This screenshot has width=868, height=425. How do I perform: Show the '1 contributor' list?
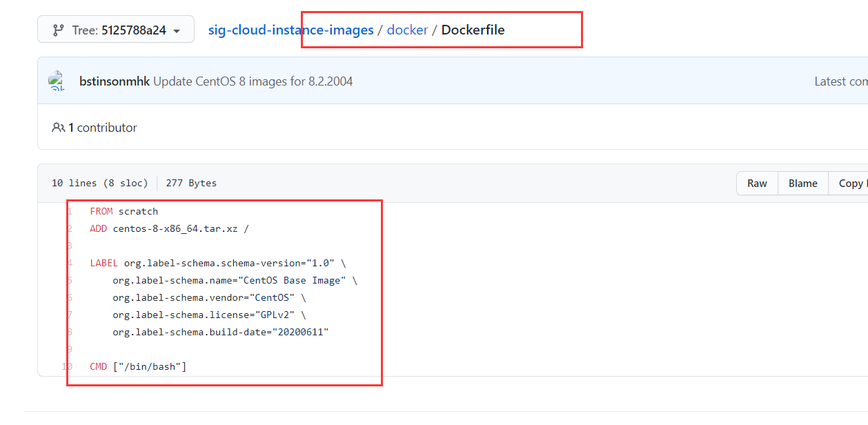(102, 128)
